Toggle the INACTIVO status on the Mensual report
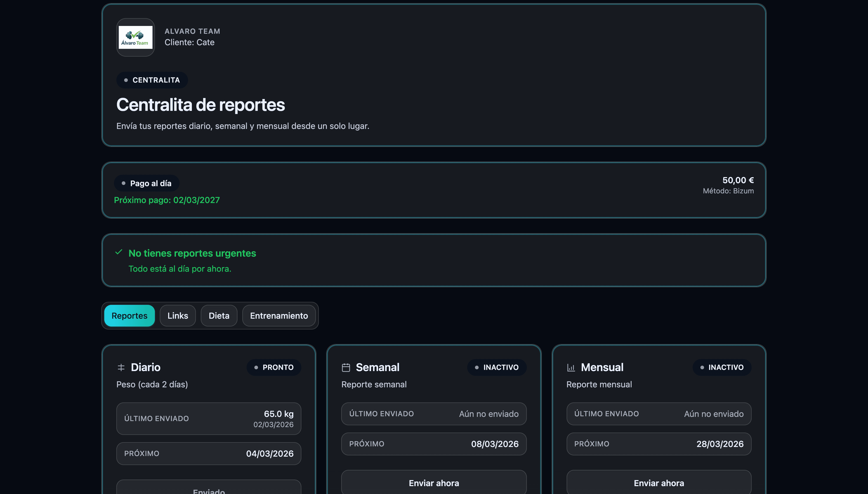This screenshot has height=494, width=868. point(722,368)
